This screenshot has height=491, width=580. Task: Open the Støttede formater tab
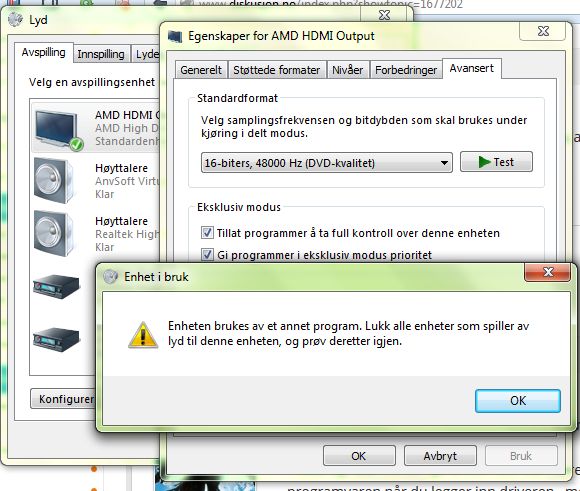point(277,70)
